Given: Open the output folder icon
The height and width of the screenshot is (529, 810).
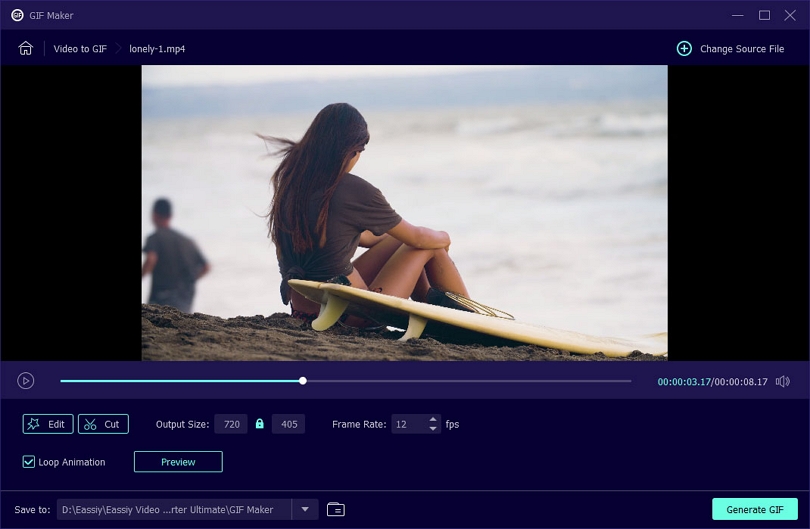Looking at the screenshot, I should click(336, 509).
